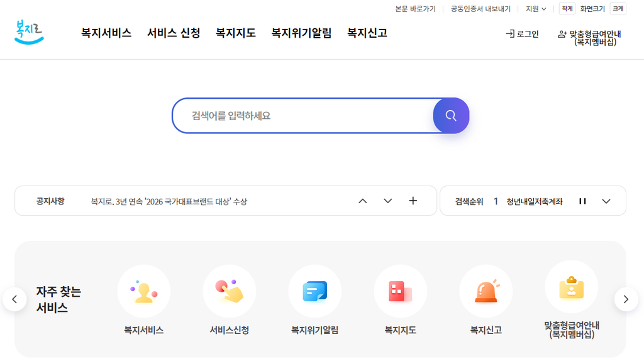Show previous notice with up arrow
The height and width of the screenshot is (361, 644).
point(363,201)
